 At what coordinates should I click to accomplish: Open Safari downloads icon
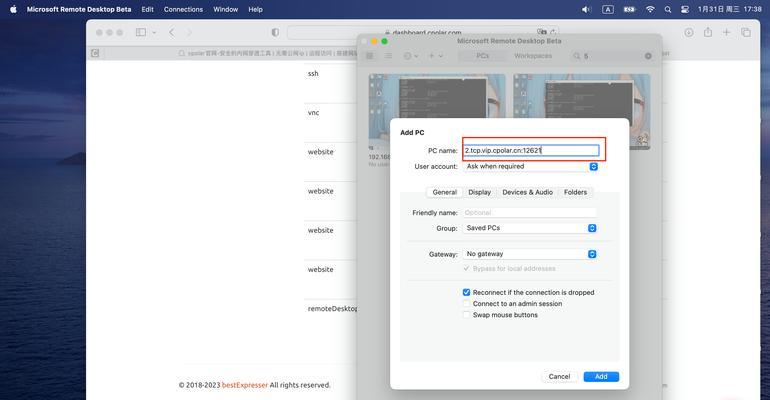click(x=689, y=32)
